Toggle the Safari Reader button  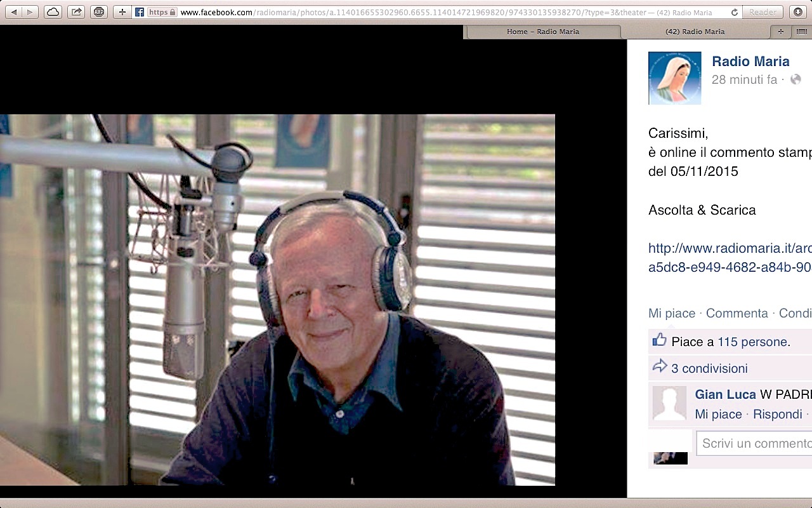(762, 12)
